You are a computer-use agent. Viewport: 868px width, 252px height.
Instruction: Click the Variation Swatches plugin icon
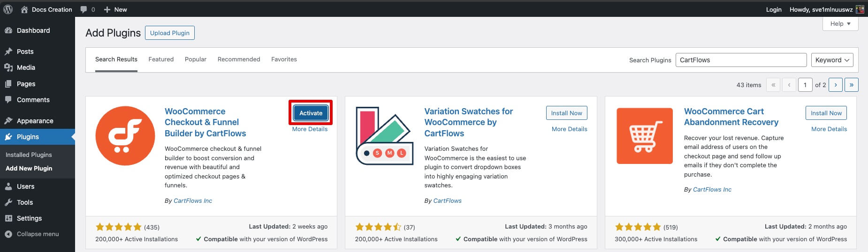tap(384, 136)
